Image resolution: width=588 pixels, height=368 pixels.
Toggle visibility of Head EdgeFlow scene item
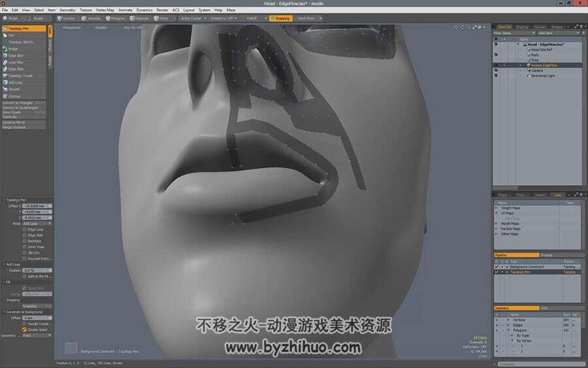496,44
